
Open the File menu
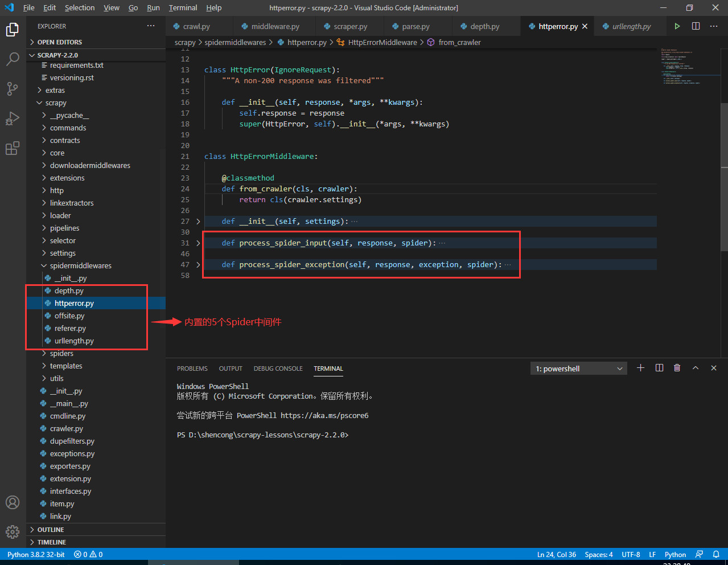[x=29, y=7]
